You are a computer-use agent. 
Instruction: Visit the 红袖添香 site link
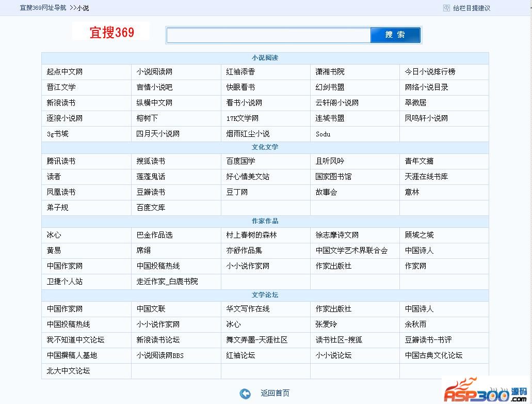(x=240, y=72)
